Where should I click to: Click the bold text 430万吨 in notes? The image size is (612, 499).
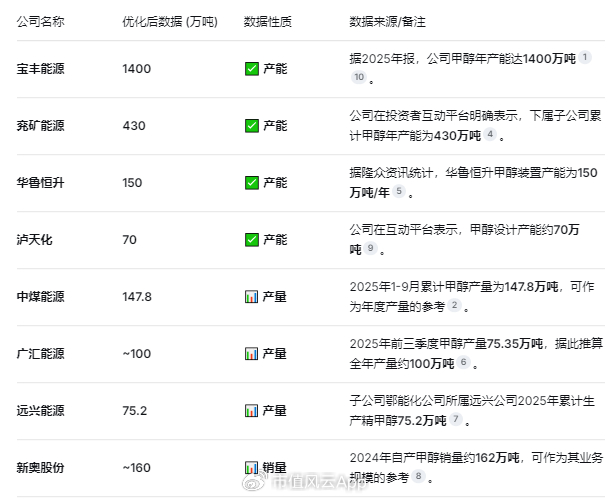click(457, 135)
